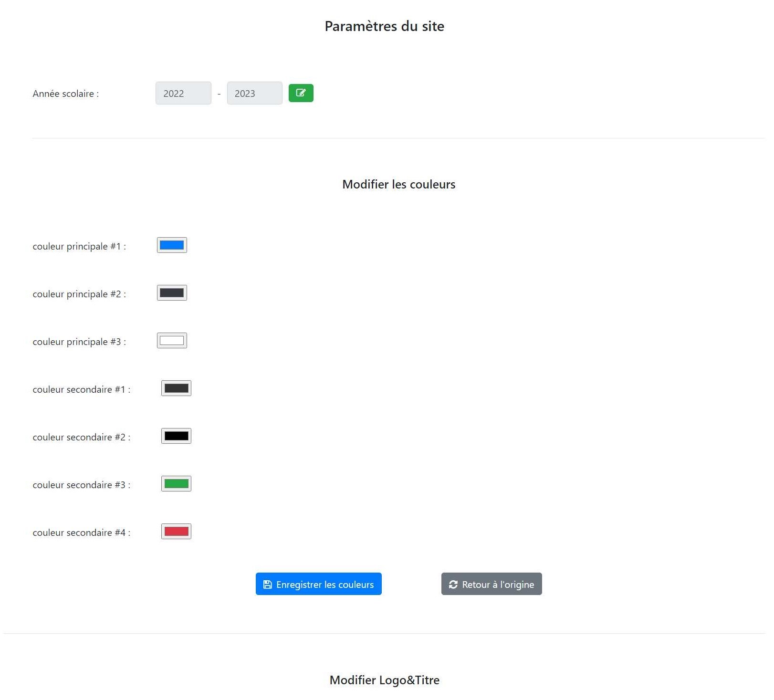Viewport: 774px width, 700px height.
Task: Click the couleur secondaire #4 label text
Action: pos(81,533)
